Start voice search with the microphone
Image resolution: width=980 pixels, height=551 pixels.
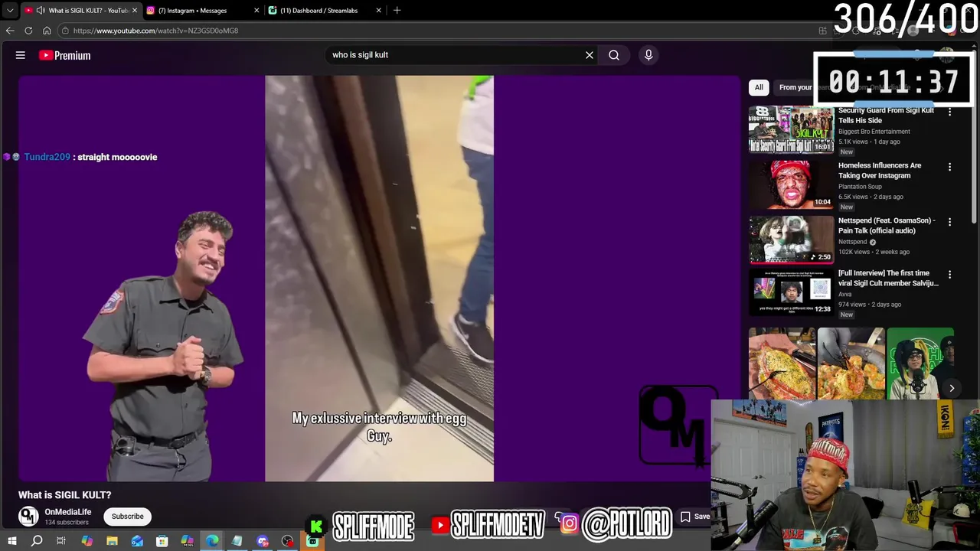[x=648, y=55]
